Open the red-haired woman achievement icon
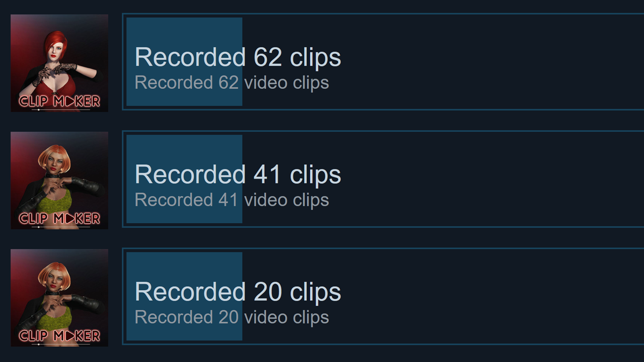The width and height of the screenshot is (644, 362). pos(59,63)
